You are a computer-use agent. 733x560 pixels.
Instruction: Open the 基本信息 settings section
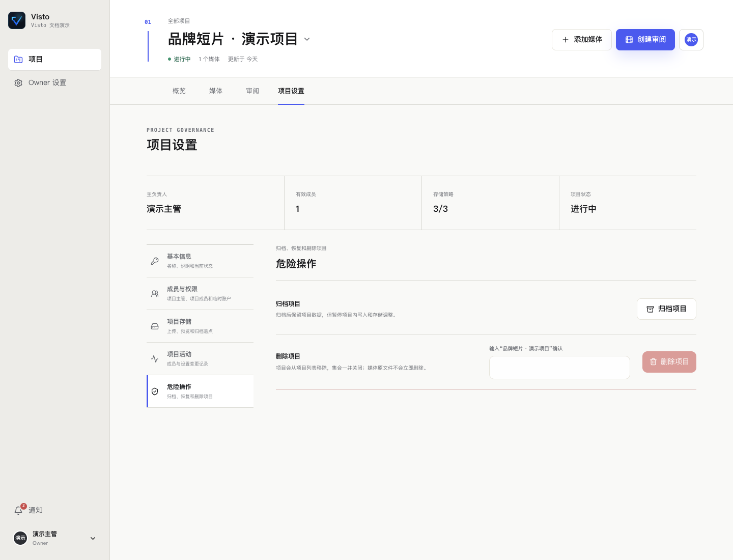[x=200, y=261]
